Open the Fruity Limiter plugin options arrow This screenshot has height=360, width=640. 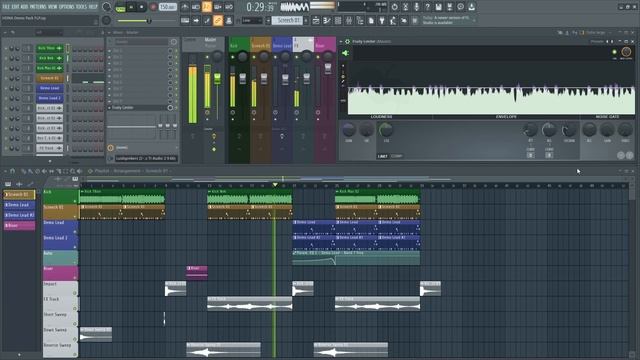point(341,41)
